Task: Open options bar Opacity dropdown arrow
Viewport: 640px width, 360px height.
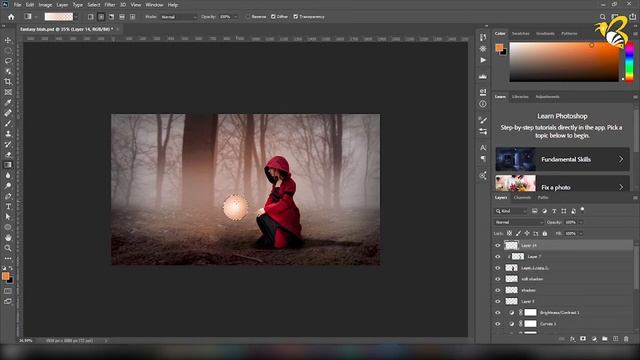Action: 236,17
